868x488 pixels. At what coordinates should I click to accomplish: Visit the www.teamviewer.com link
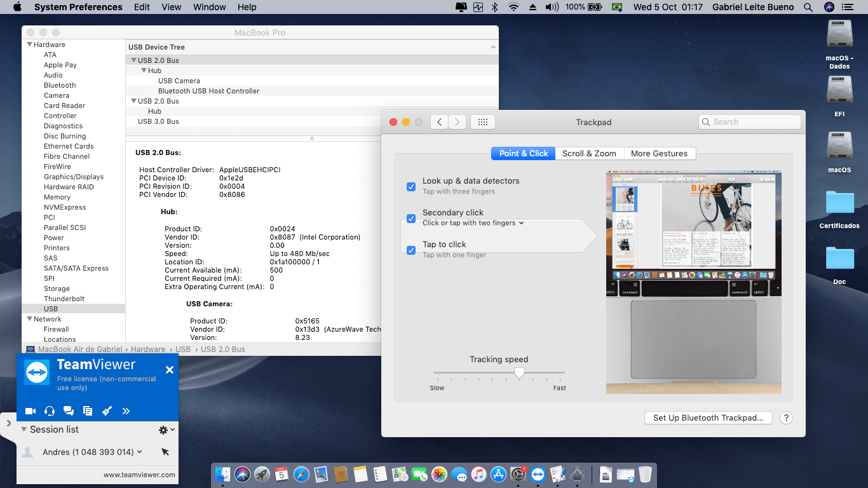pos(139,475)
